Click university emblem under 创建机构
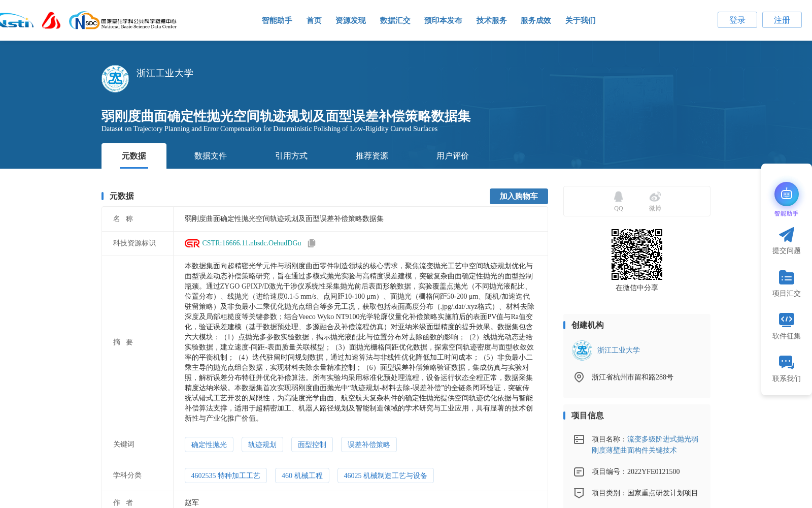 (582, 351)
